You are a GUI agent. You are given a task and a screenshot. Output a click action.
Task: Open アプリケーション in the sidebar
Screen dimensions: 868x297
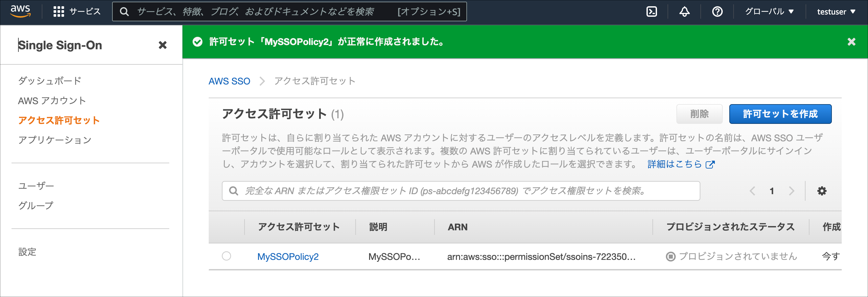[x=55, y=140]
